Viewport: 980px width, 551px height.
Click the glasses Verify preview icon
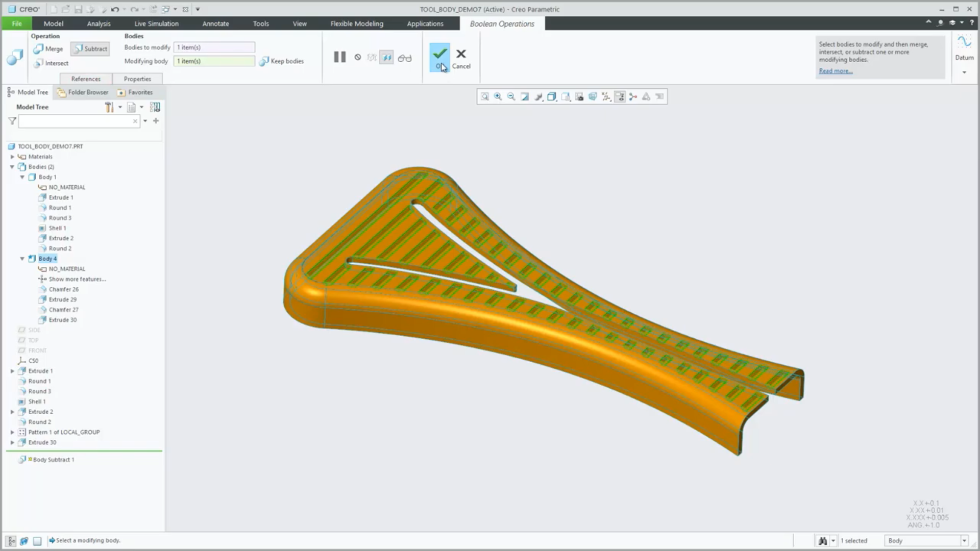pyautogui.click(x=405, y=58)
